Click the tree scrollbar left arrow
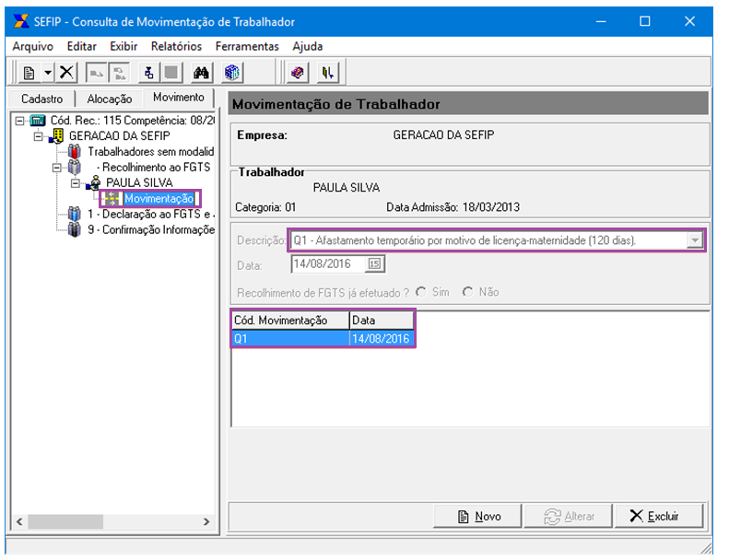The height and width of the screenshot is (560, 729). click(x=19, y=521)
